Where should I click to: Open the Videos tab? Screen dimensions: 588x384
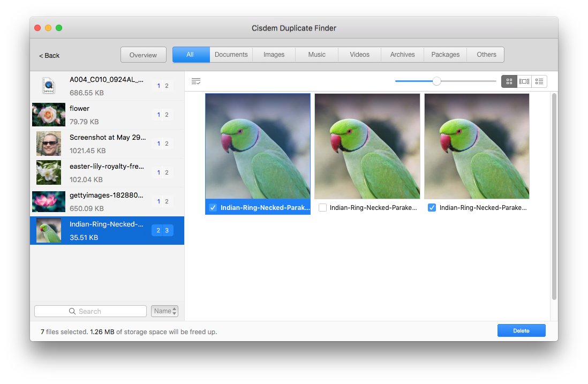coord(359,55)
